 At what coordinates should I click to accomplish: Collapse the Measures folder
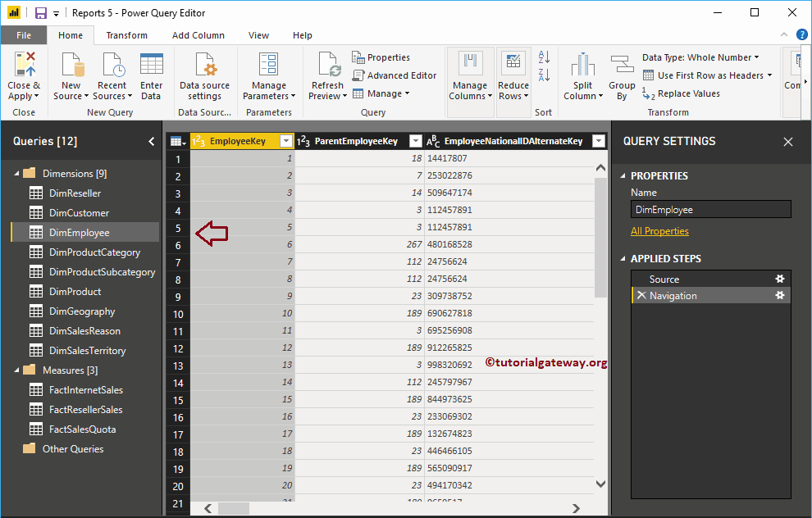tap(16, 370)
